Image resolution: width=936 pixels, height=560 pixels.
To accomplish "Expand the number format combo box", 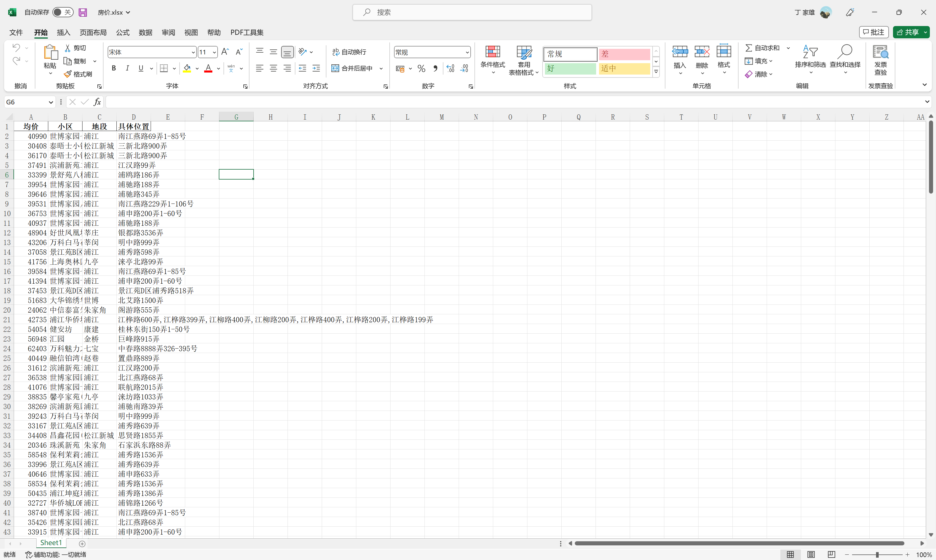I will click(x=467, y=52).
